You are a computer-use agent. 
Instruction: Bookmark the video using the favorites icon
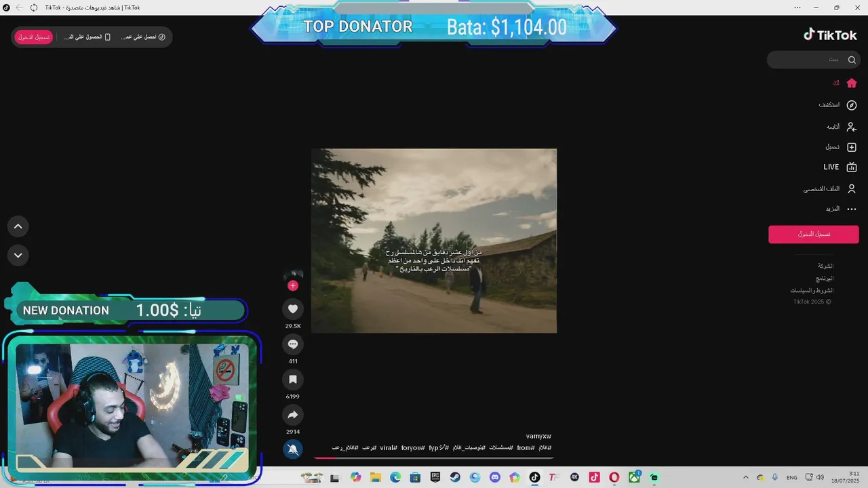293,380
